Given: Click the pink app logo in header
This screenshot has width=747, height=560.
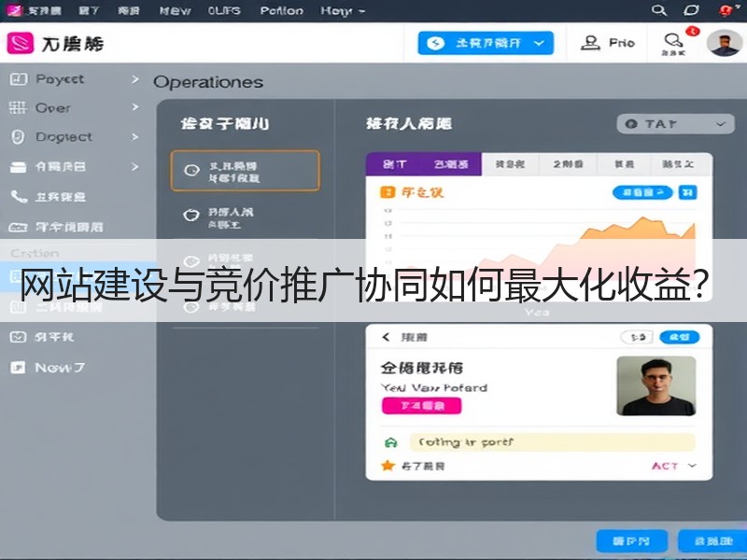Looking at the screenshot, I should (x=21, y=43).
